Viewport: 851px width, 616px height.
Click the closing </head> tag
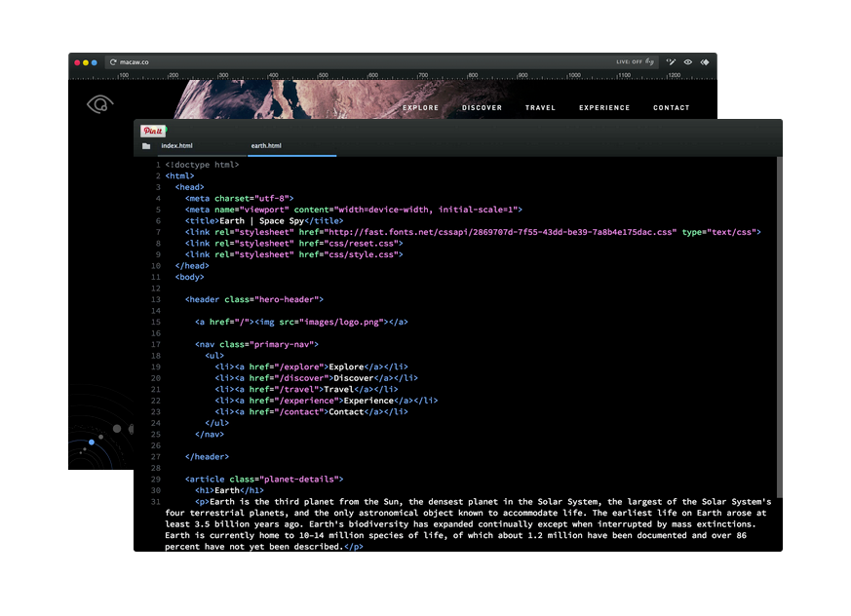[x=192, y=266]
